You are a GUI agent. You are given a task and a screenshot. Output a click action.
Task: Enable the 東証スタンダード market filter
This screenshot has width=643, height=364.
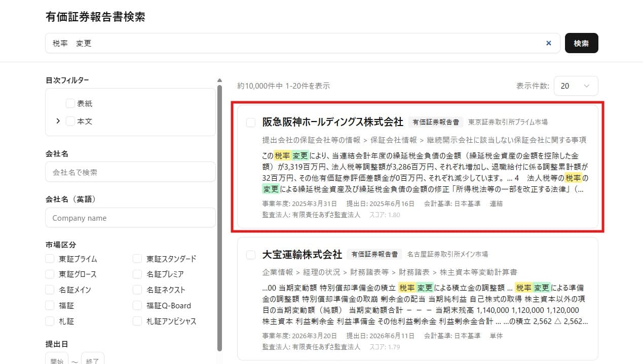point(137,259)
